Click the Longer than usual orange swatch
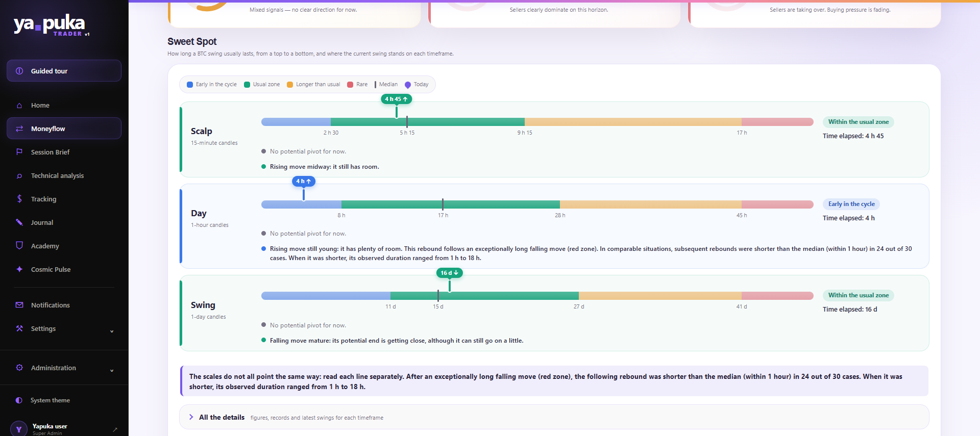 pos(290,85)
